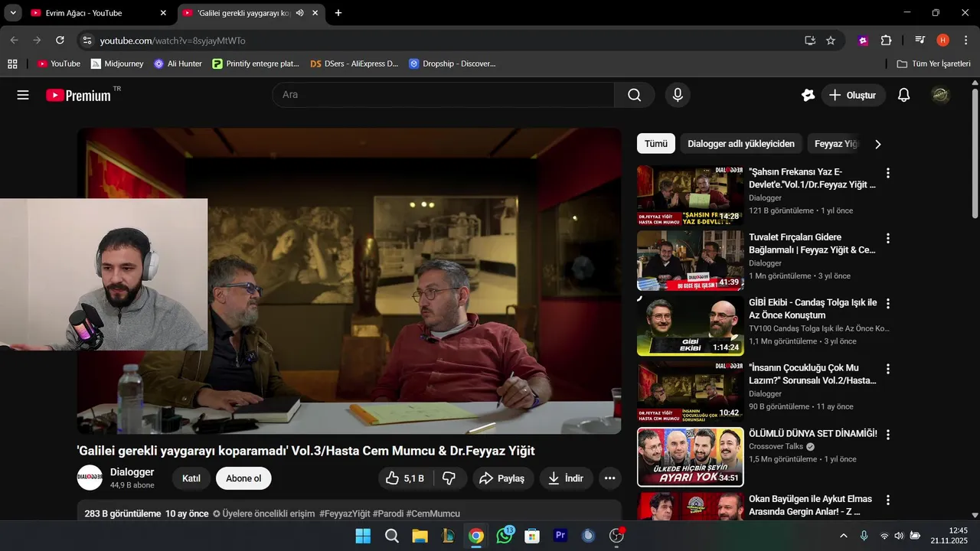Open options for Şahsın Frekansı video
Screen dimensions: 980x551
pyautogui.click(x=888, y=174)
